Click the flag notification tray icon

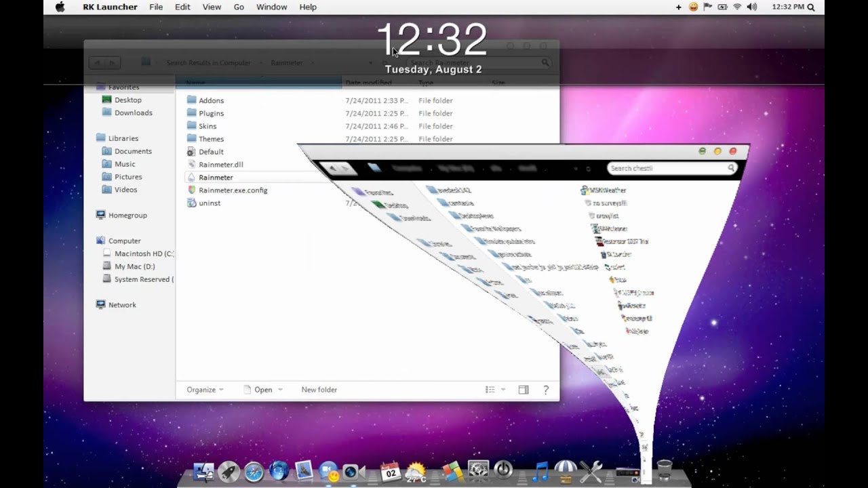pos(708,7)
